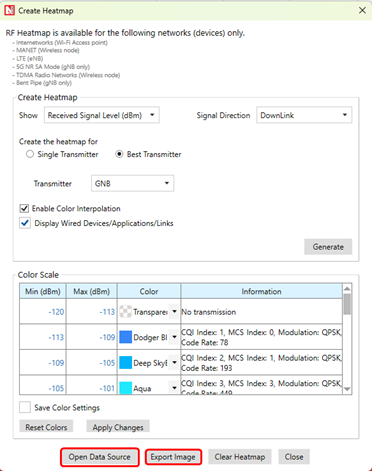Click the CQI Index: 2 information cell

click(x=262, y=362)
